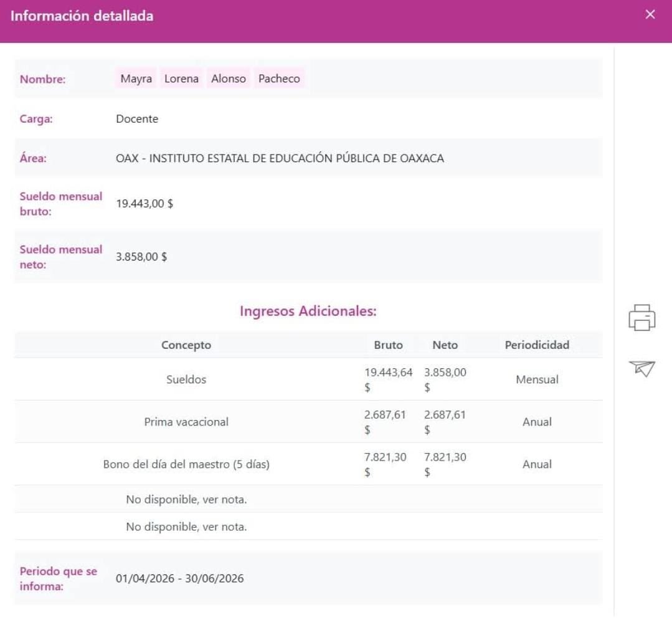Viewport: 672px width, 620px height.
Task: Select the Mayra name tag
Action: click(x=136, y=79)
